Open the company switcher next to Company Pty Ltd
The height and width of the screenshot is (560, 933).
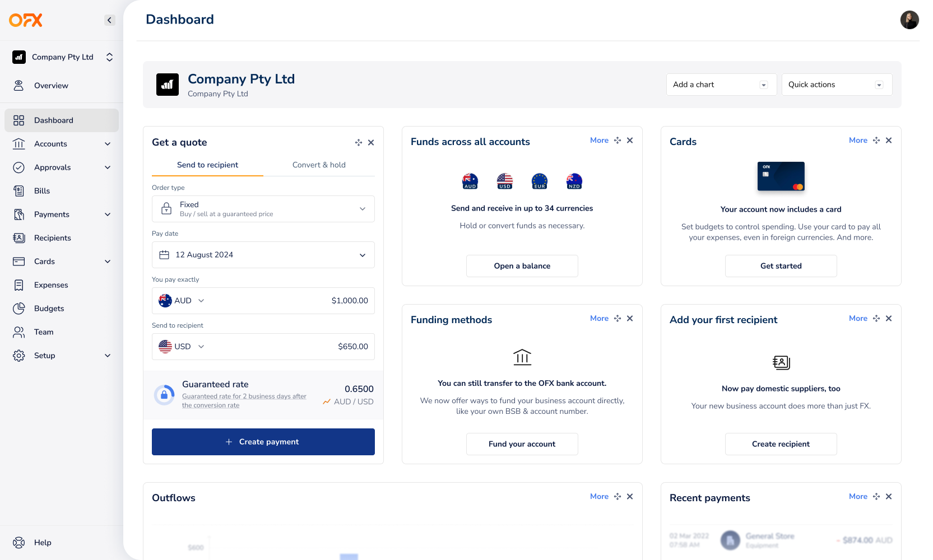pyautogui.click(x=110, y=57)
